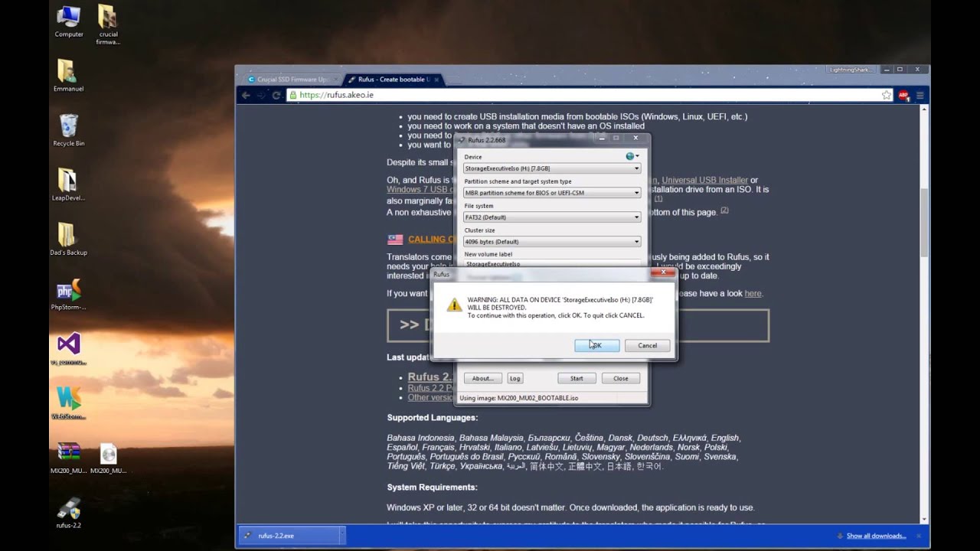Click the warning triangle icon
Image resolution: width=980 pixels, height=551 pixels.
[x=454, y=305]
